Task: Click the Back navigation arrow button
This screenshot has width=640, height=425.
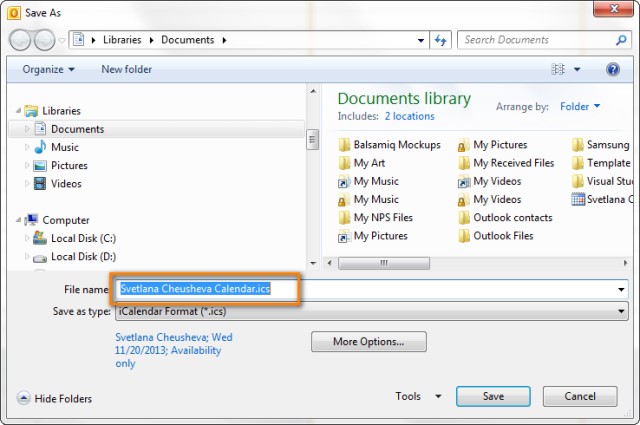Action: tap(20, 40)
